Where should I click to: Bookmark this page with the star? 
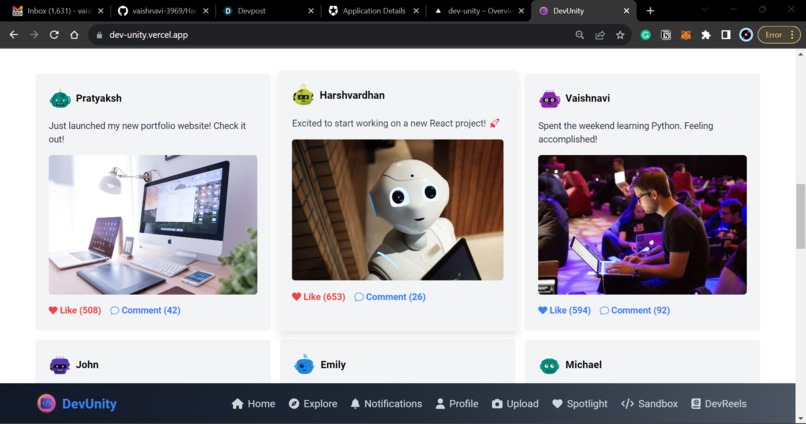(x=620, y=35)
